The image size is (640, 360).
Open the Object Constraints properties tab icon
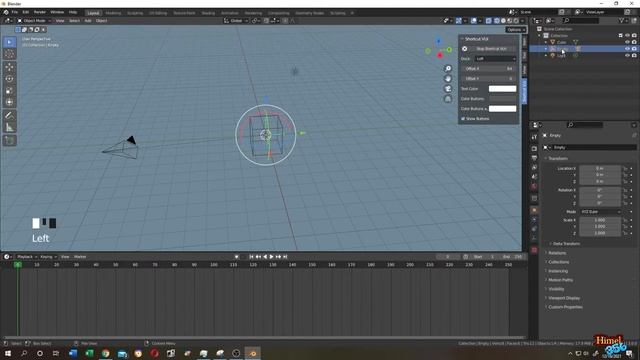pyautogui.click(x=534, y=229)
